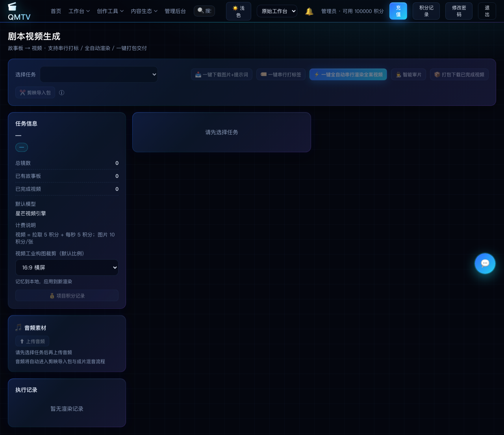Screen dimensions: 504x435
Task: Click 智能审片 review button
Action: pos(408,75)
